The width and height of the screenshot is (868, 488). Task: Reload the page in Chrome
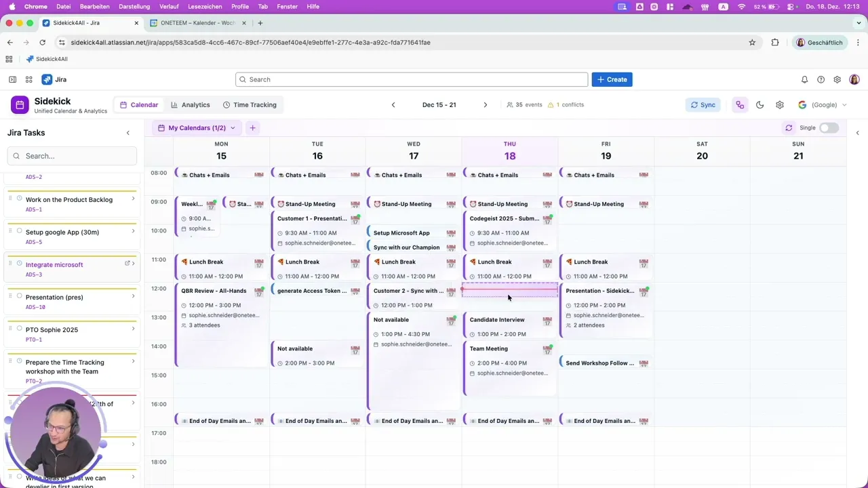point(42,42)
